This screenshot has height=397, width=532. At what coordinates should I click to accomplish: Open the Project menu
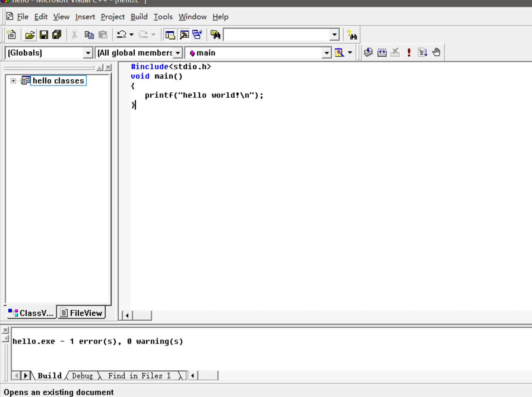pos(113,17)
